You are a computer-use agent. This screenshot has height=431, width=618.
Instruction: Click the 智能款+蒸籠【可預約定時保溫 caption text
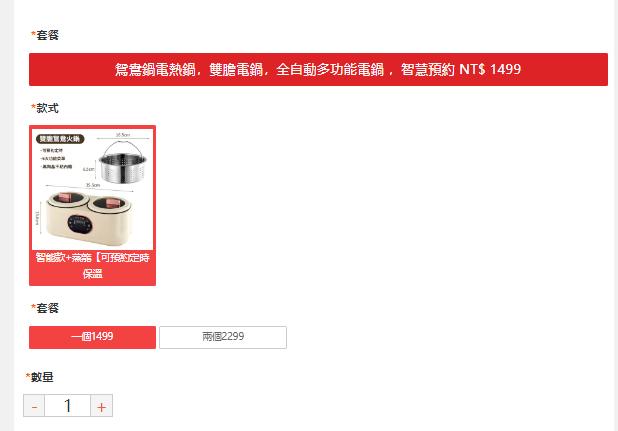(x=93, y=266)
